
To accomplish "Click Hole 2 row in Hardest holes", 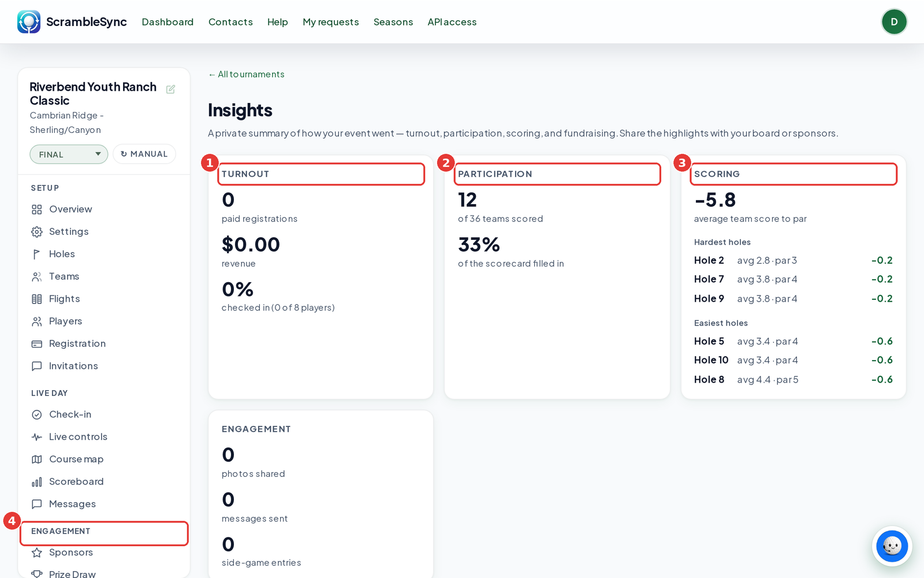I will (793, 261).
